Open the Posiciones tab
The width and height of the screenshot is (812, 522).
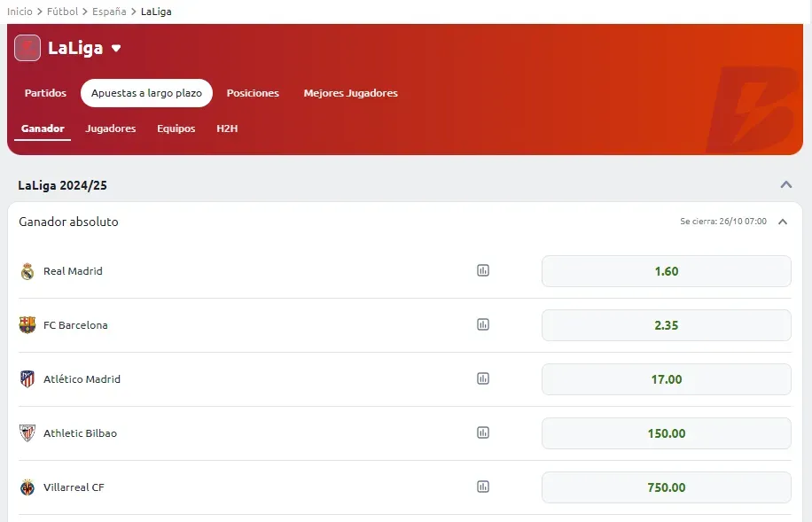253,93
